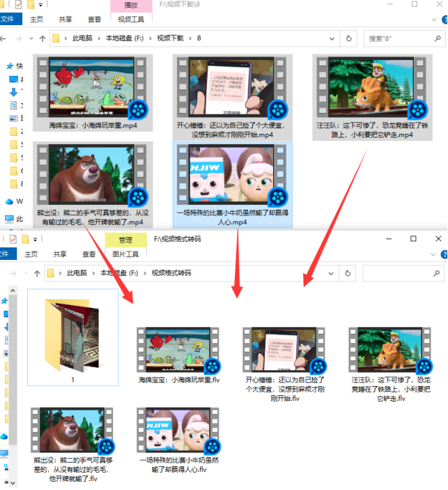The width and height of the screenshot is (448, 490).
Task: Open Quick Access Toolbar dropdown in the top window
Action: [41, 5]
